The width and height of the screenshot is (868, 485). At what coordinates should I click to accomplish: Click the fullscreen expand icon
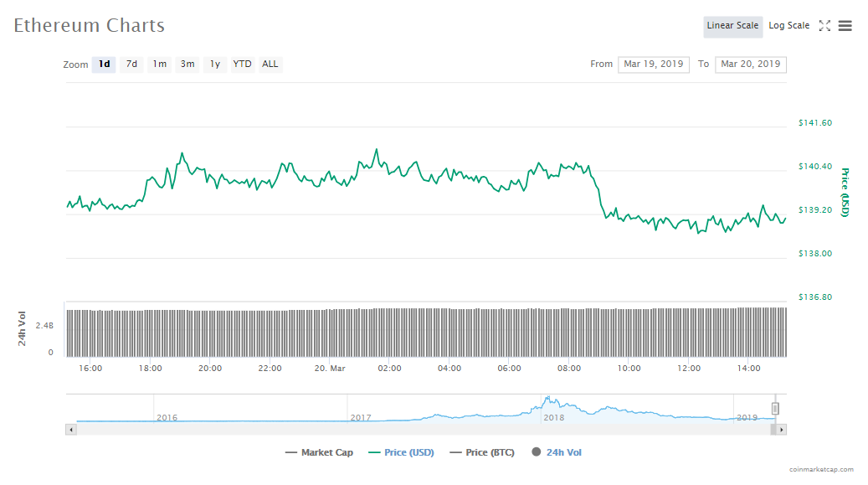(x=824, y=26)
